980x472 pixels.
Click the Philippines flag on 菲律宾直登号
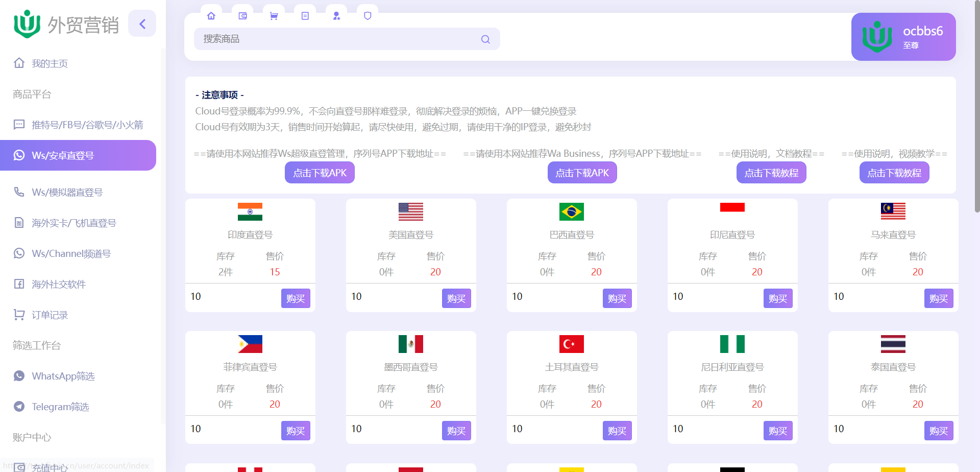250,344
